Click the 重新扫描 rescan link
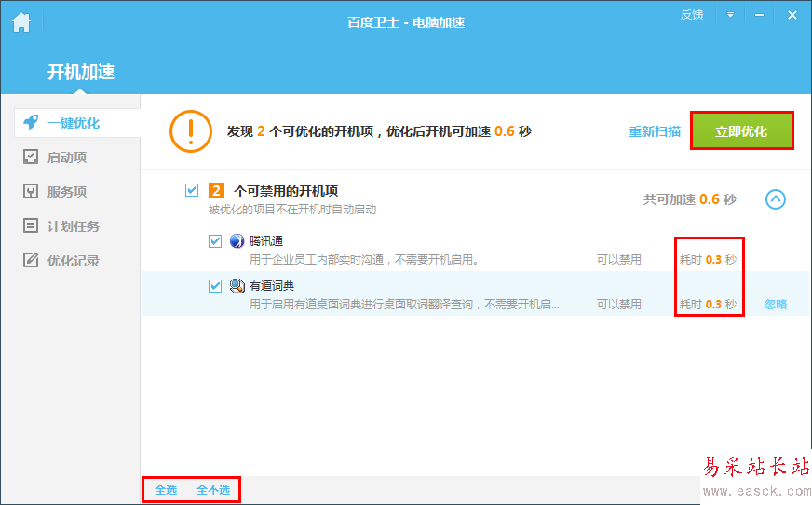Image resolution: width=812 pixels, height=505 pixels. click(x=655, y=131)
